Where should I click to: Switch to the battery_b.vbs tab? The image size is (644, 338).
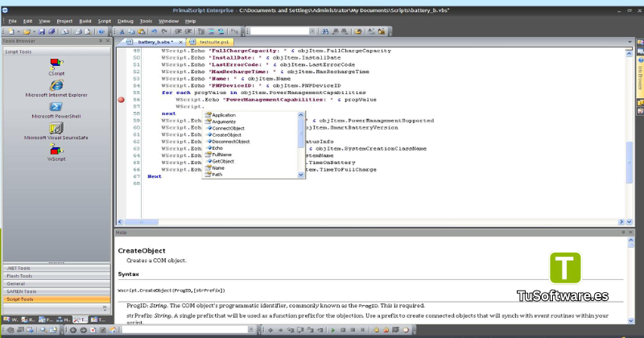(x=155, y=42)
